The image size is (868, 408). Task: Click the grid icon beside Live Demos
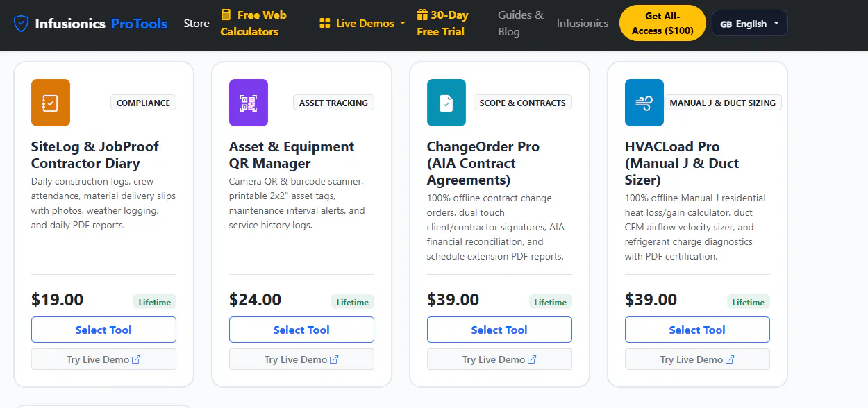click(x=324, y=24)
